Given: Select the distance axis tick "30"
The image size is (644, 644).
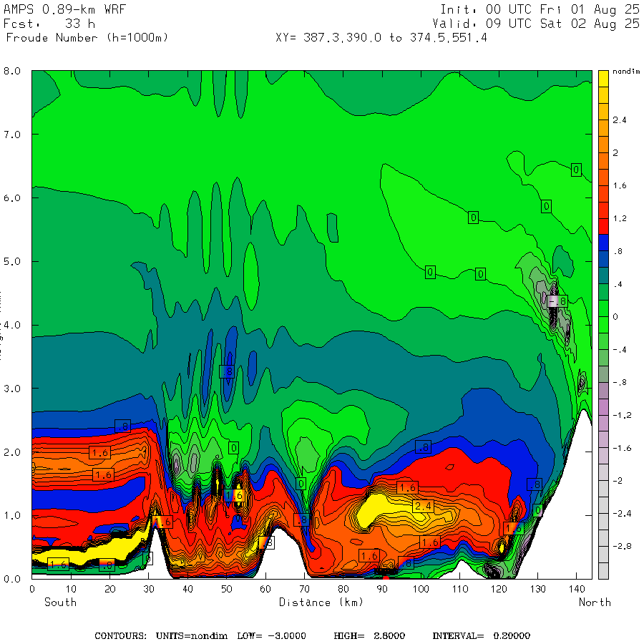Looking at the screenshot, I should (149, 589).
